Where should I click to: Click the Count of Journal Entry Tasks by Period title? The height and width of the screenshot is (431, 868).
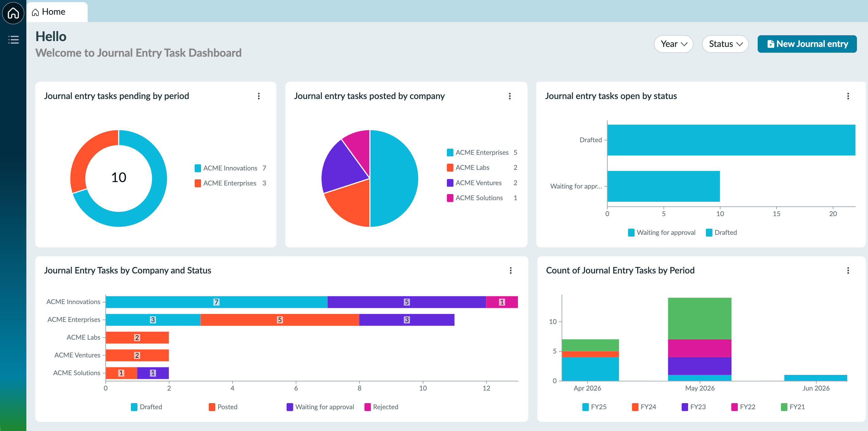click(x=620, y=270)
